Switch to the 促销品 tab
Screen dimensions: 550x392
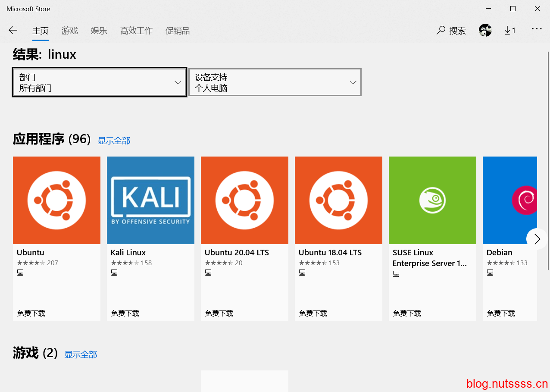(178, 31)
